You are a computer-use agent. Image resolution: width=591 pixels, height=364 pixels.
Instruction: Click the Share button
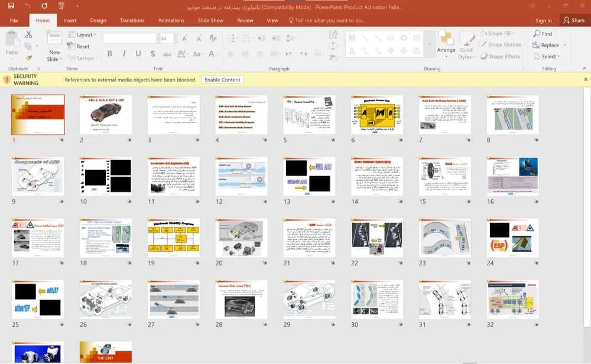[x=574, y=20]
